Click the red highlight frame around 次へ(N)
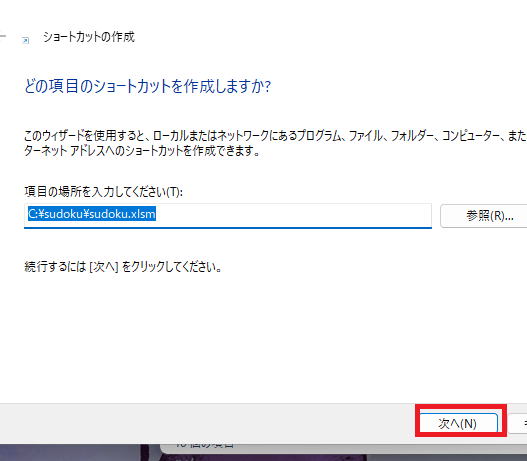527x461 pixels. pos(460,407)
